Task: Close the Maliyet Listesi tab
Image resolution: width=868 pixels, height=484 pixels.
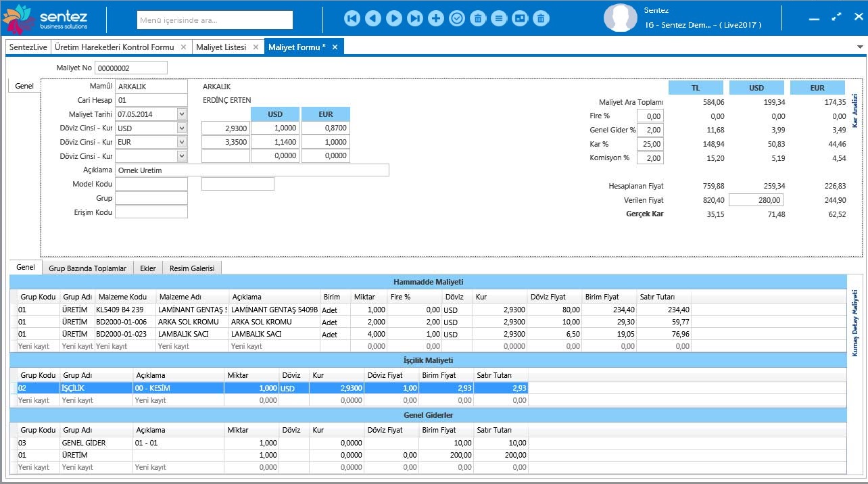Action: tap(256, 47)
